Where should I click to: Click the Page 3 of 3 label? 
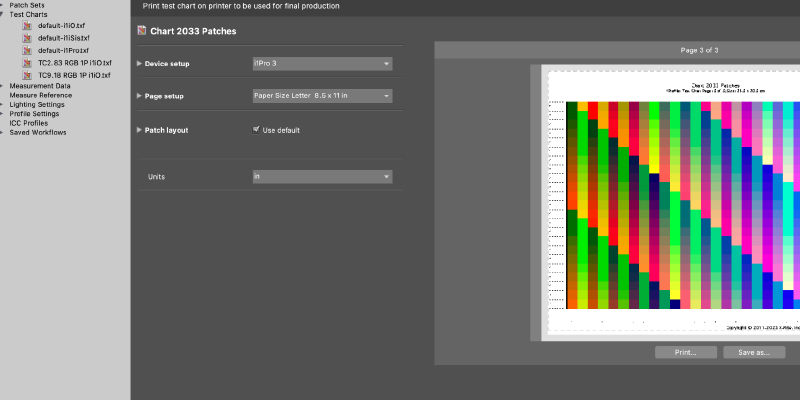click(699, 50)
